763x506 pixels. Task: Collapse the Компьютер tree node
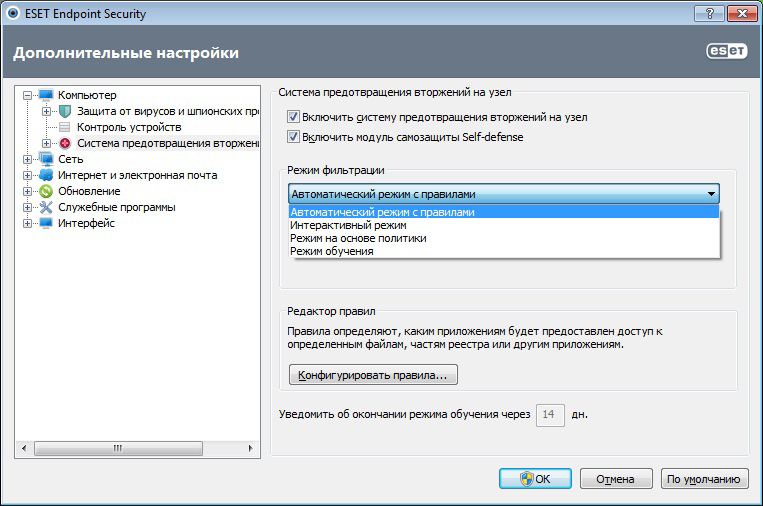27,95
